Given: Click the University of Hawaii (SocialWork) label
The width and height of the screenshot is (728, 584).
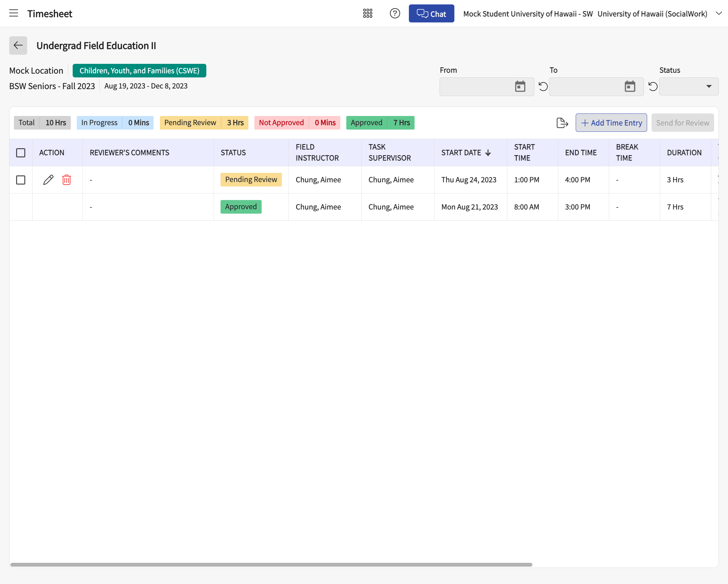Looking at the screenshot, I should (652, 14).
